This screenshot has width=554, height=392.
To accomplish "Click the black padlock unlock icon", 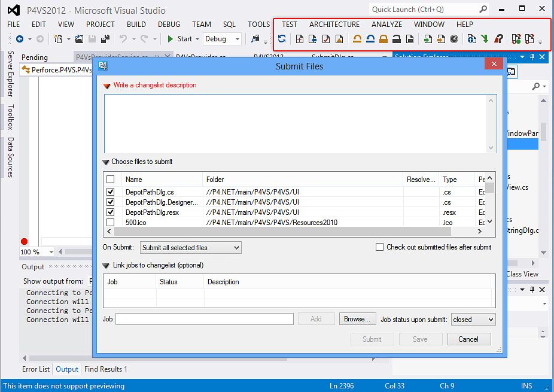I will pyautogui.click(x=396, y=39).
